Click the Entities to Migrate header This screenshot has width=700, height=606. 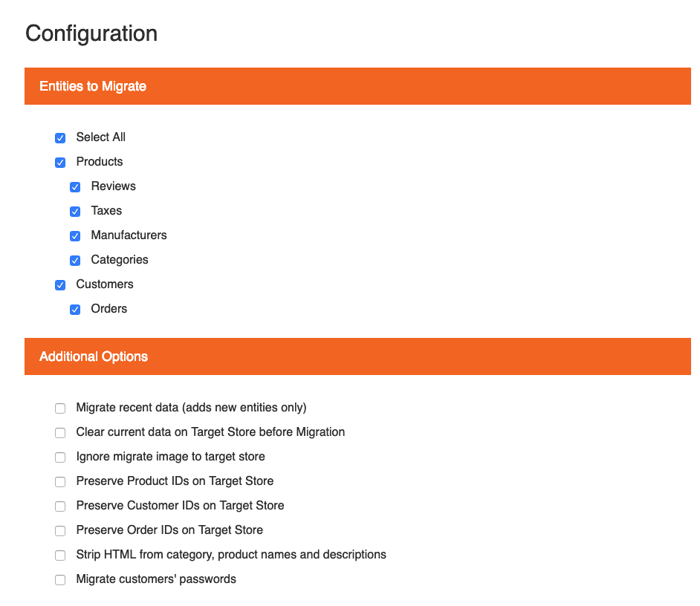pos(93,86)
